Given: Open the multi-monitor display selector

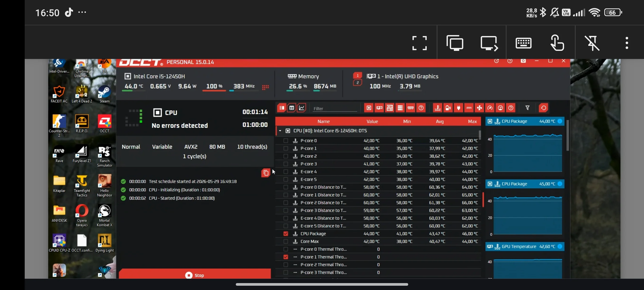Looking at the screenshot, I should coord(455,43).
